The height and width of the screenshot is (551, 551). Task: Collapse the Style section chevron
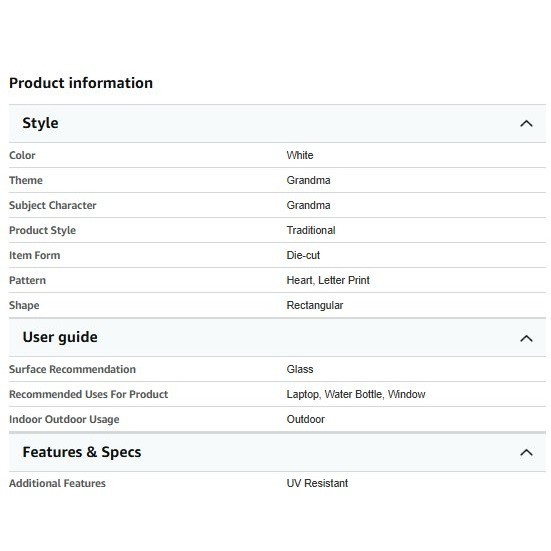coord(526,124)
